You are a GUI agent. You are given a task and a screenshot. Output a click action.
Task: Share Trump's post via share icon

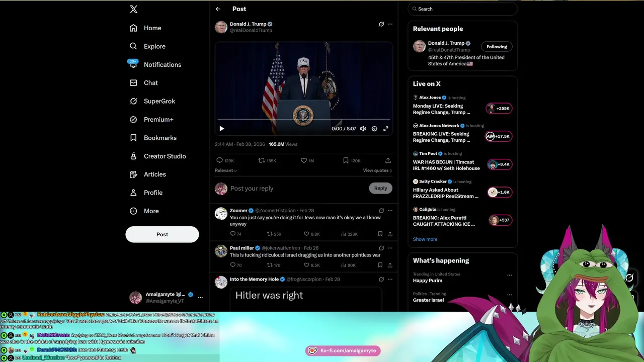(388, 160)
